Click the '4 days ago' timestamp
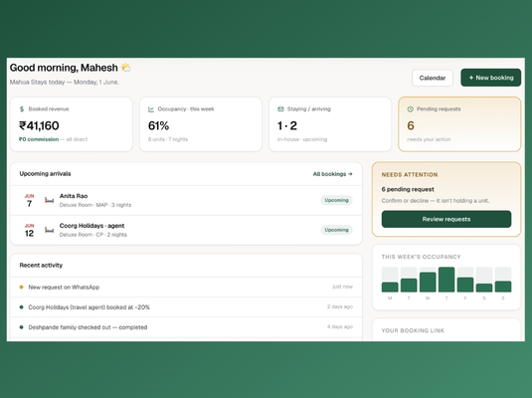The width and height of the screenshot is (532, 398). pyautogui.click(x=340, y=326)
